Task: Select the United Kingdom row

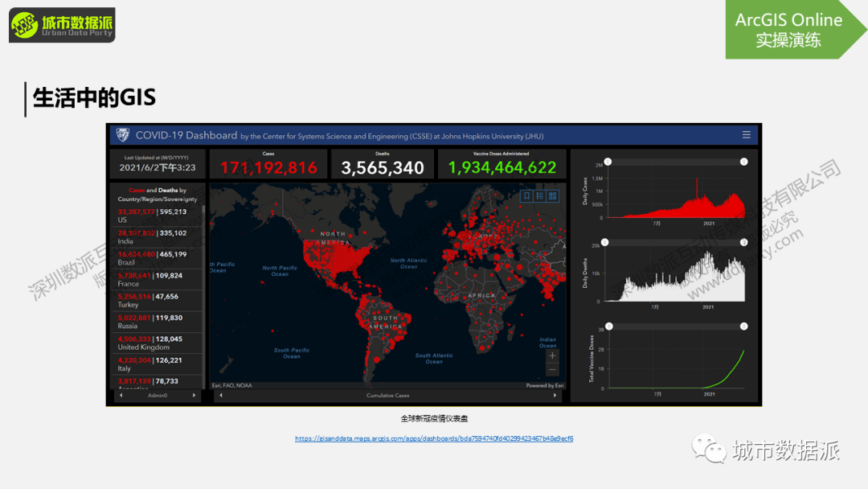Action: click(157, 343)
